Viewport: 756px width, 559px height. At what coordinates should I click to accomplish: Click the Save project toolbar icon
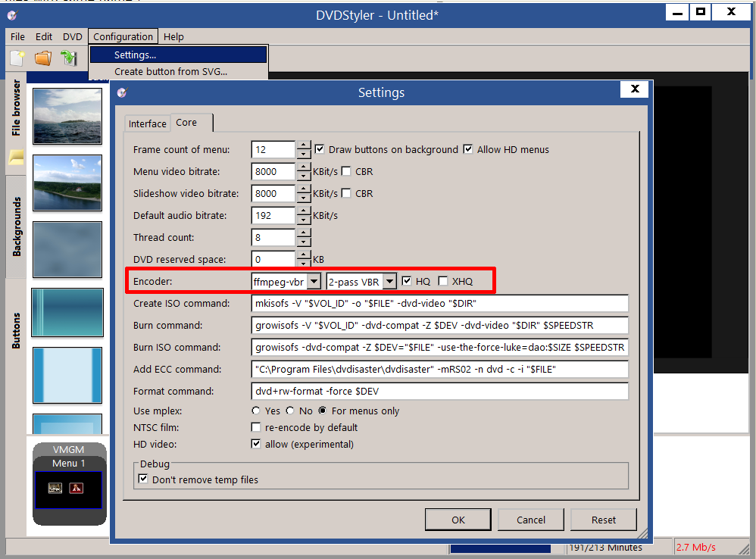click(x=69, y=58)
